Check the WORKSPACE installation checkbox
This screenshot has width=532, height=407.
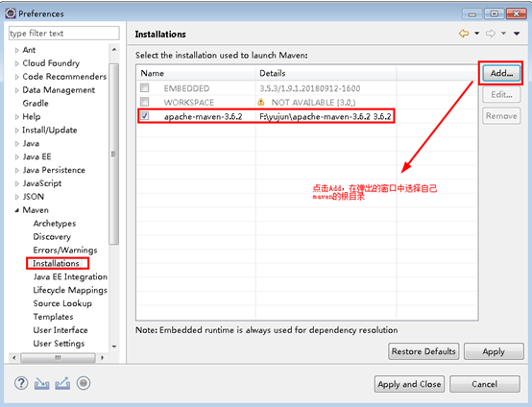click(145, 102)
